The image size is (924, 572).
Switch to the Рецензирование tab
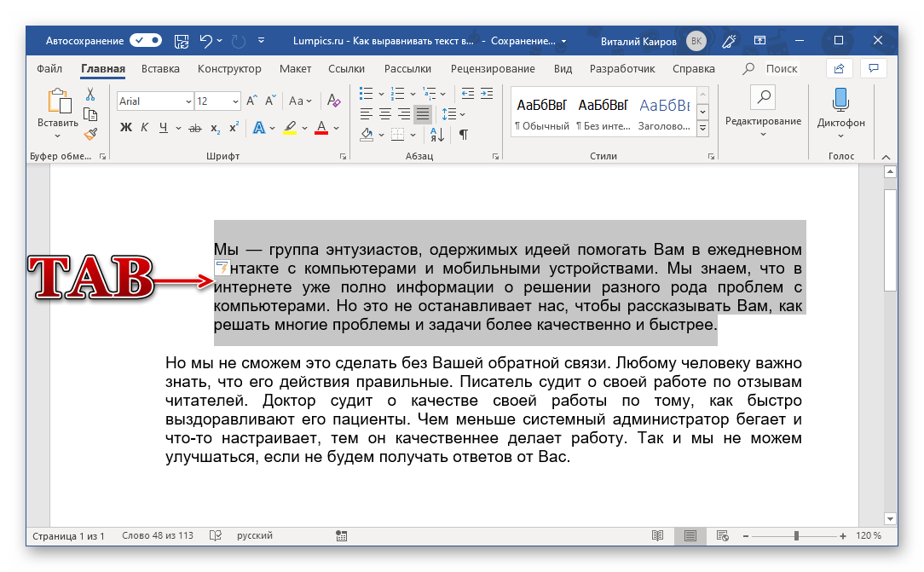tap(493, 69)
